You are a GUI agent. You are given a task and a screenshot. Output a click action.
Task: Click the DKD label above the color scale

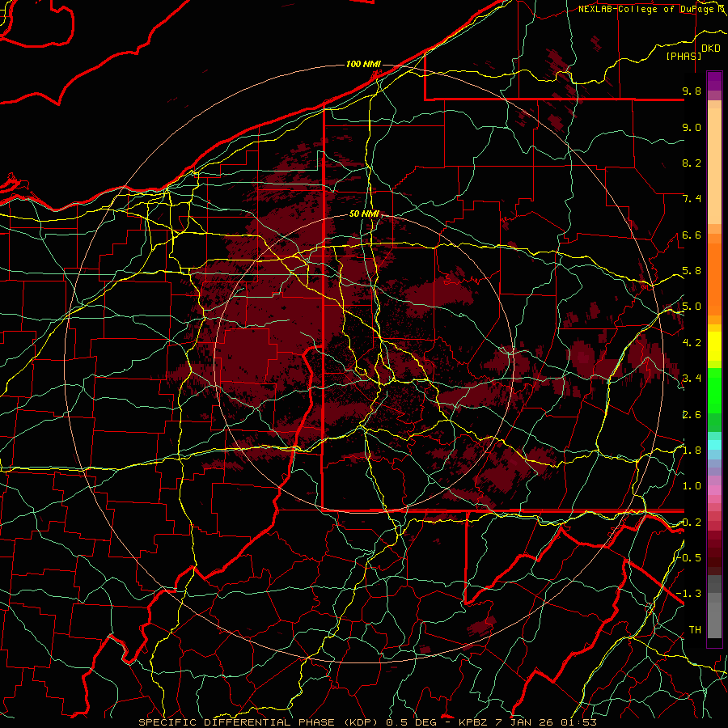click(711, 49)
